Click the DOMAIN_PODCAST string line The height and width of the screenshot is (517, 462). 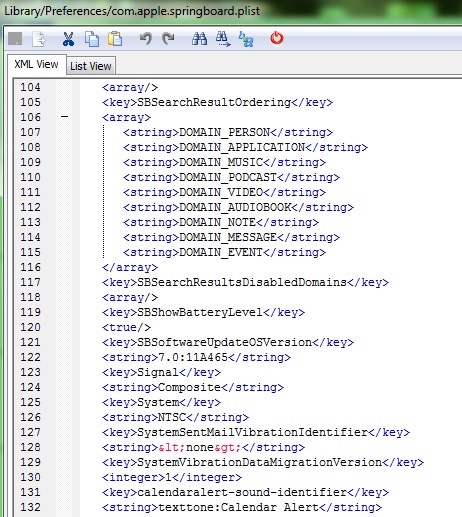point(231,177)
